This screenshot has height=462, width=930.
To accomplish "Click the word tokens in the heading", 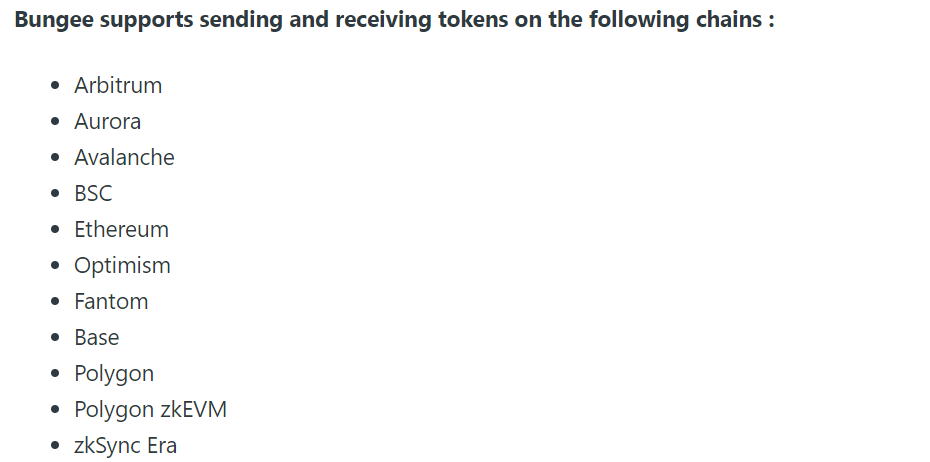I will [473, 20].
